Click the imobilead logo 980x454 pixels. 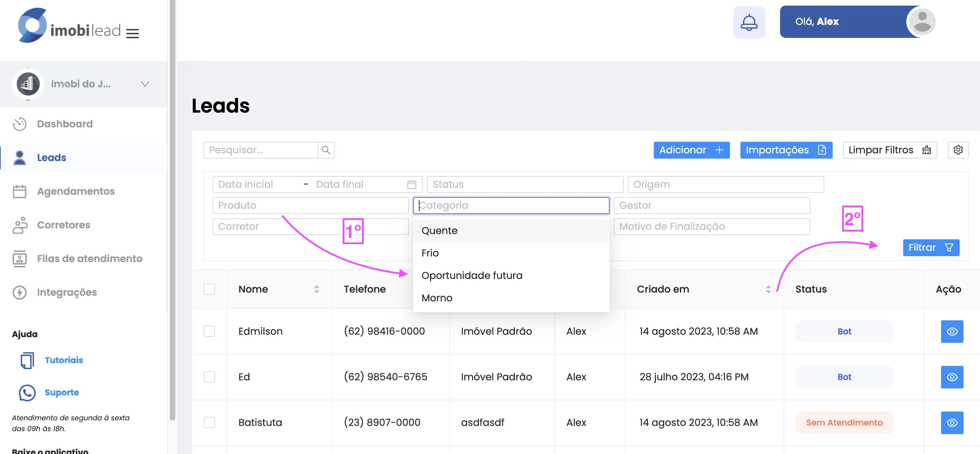coord(69,26)
